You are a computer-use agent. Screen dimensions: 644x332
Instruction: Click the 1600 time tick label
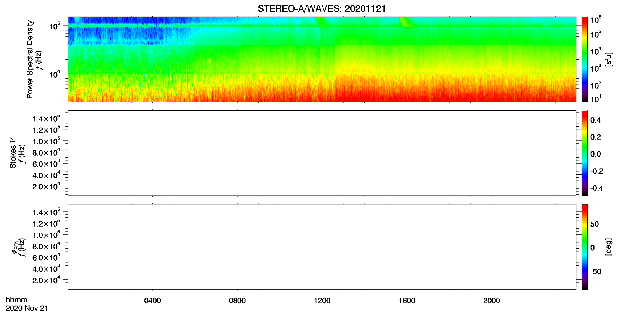tap(407, 301)
